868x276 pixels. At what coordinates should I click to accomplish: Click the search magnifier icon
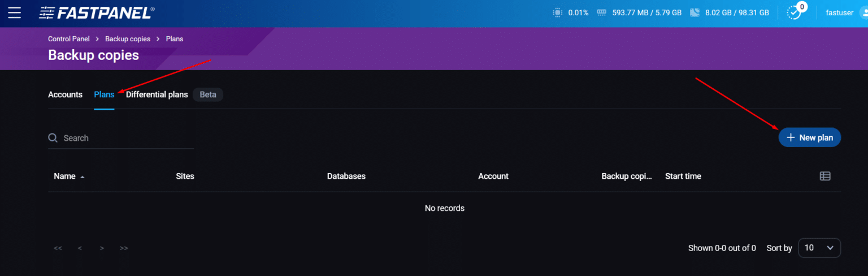[x=53, y=138]
